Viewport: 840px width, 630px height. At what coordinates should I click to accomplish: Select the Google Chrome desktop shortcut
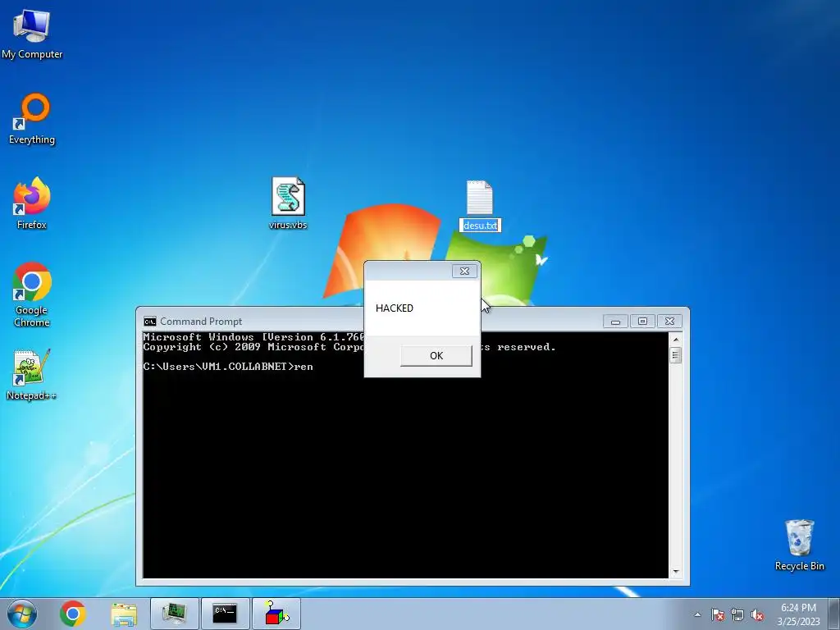[x=32, y=294]
